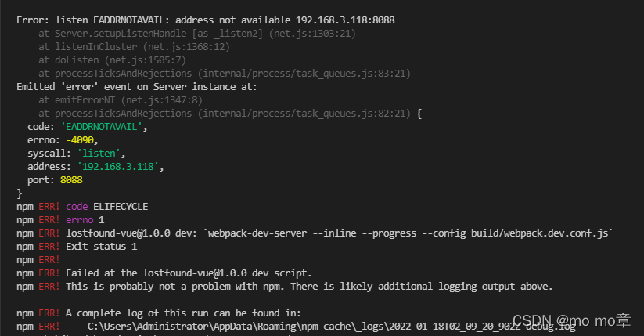Image resolution: width=644 pixels, height=336 pixels.
Task: Open the net.js:1368:12 listenInCluster reference
Action: click(x=186, y=47)
